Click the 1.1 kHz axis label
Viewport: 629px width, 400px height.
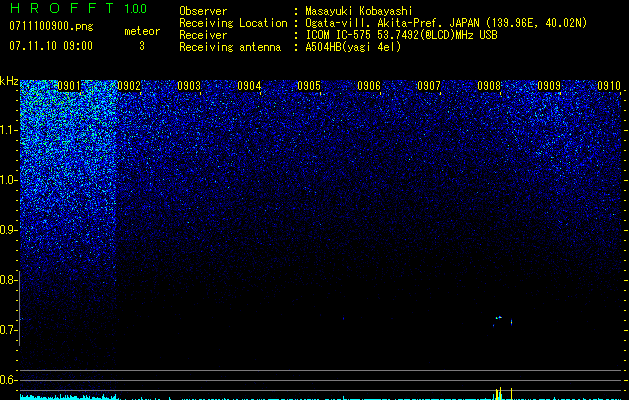9,130
